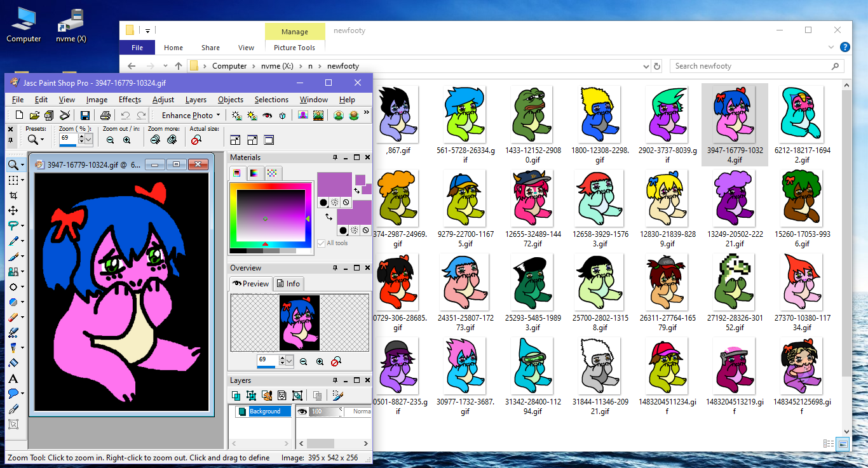
Task: Click the New Raster Layer icon
Action: tap(236, 396)
